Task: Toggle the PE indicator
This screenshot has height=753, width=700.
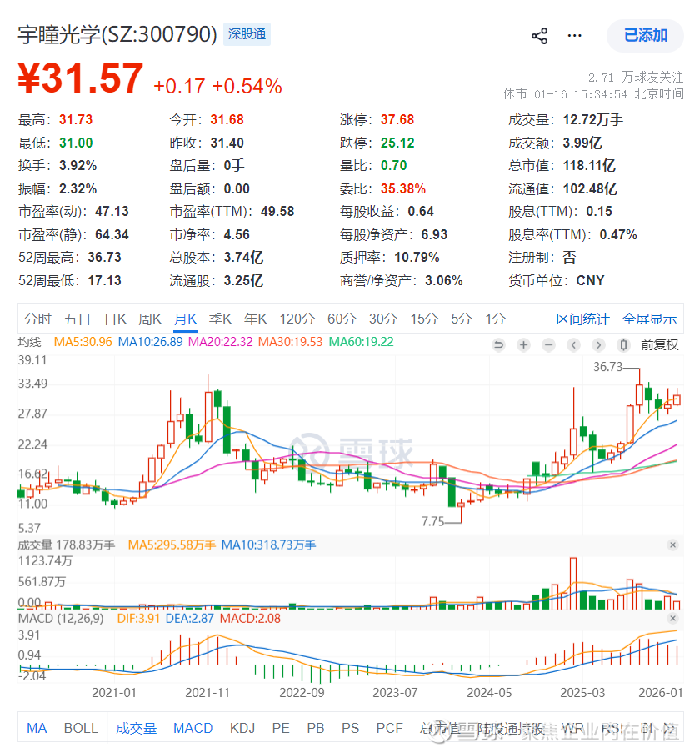Action: click(x=281, y=728)
